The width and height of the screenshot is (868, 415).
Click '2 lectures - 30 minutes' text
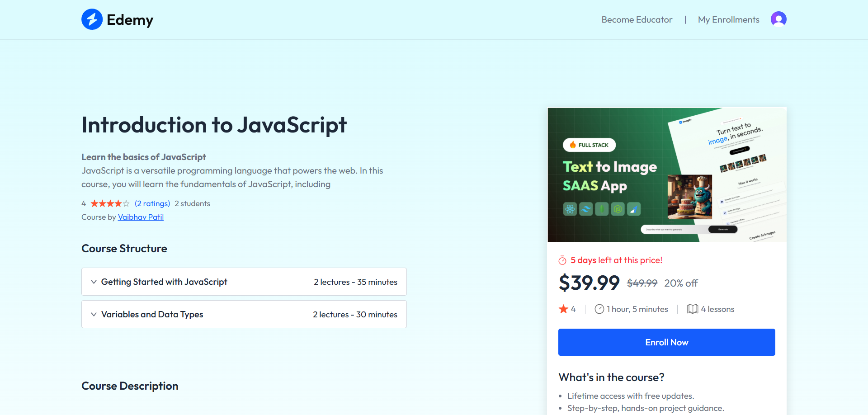click(355, 315)
